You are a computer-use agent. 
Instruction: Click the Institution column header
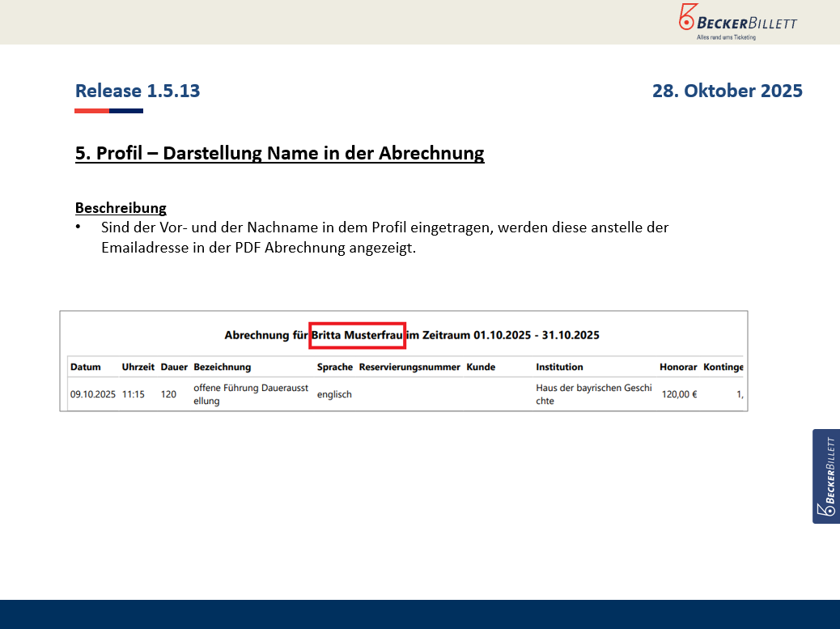point(559,367)
